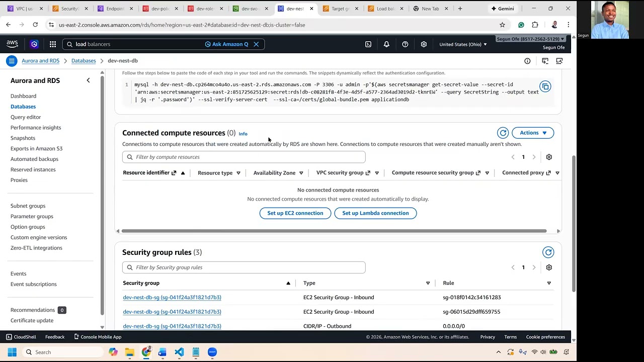This screenshot has height=362, width=644.
Task: Open the browser extensions puzzle icon
Action: point(535,25)
